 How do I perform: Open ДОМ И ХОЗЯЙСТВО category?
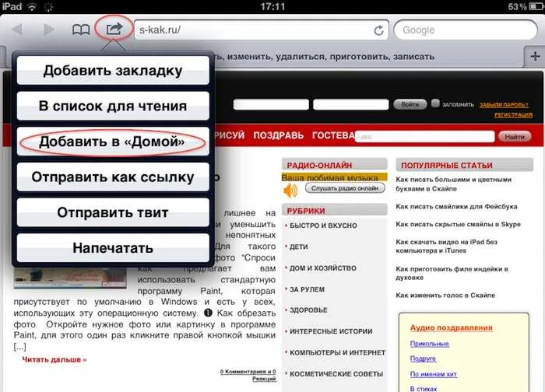323,268
